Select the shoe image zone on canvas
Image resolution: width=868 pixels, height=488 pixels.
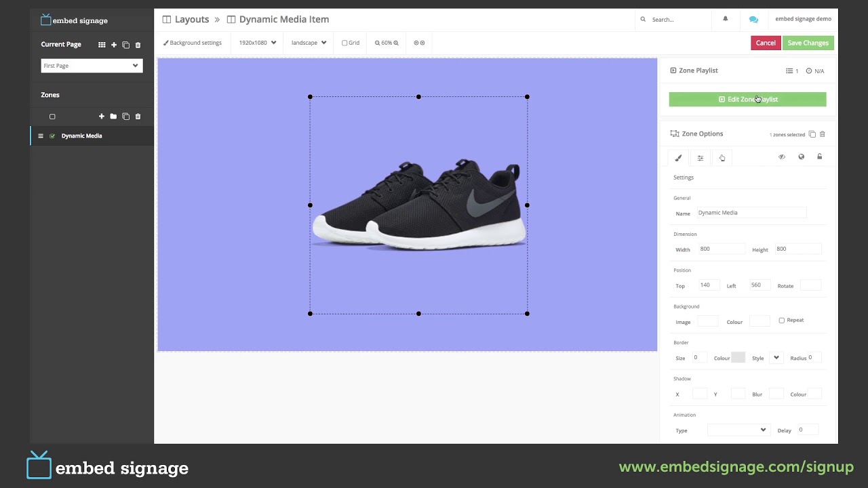tap(418, 205)
